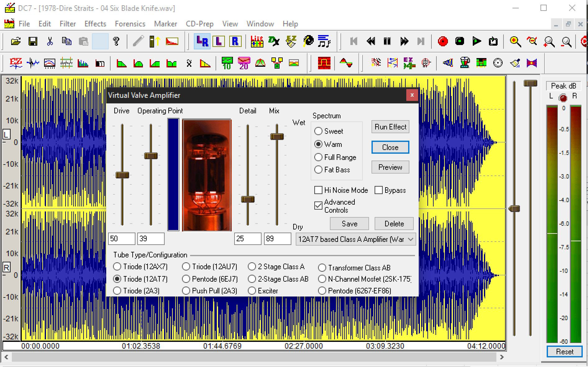The height and width of the screenshot is (367, 588).
Task: Click the green Play button
Action: pos(476,41)
